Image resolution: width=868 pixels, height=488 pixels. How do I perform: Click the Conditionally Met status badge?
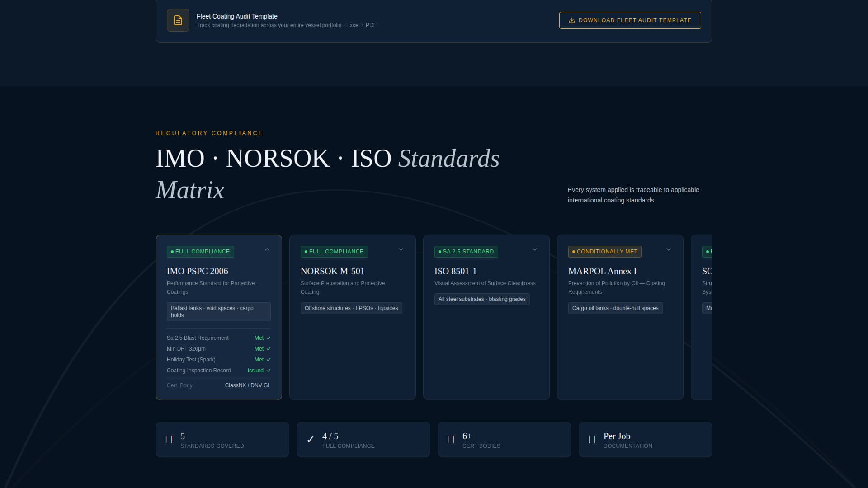click(x=604, y=252)
